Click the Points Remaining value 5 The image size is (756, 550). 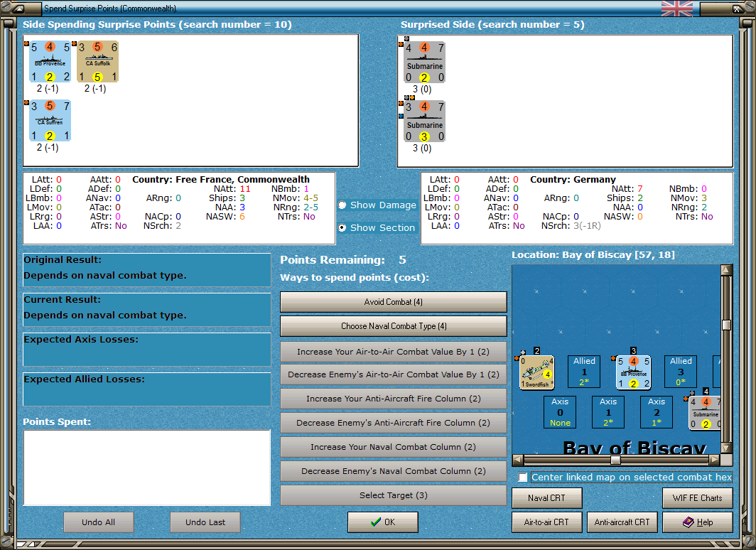[x=403, y=260]
